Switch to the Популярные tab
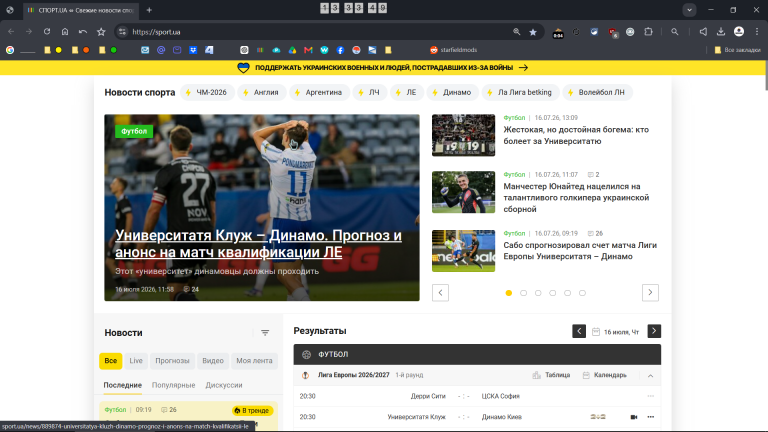Image resolution: width=768 pixels, height=432 pixels. click(173, 385)
